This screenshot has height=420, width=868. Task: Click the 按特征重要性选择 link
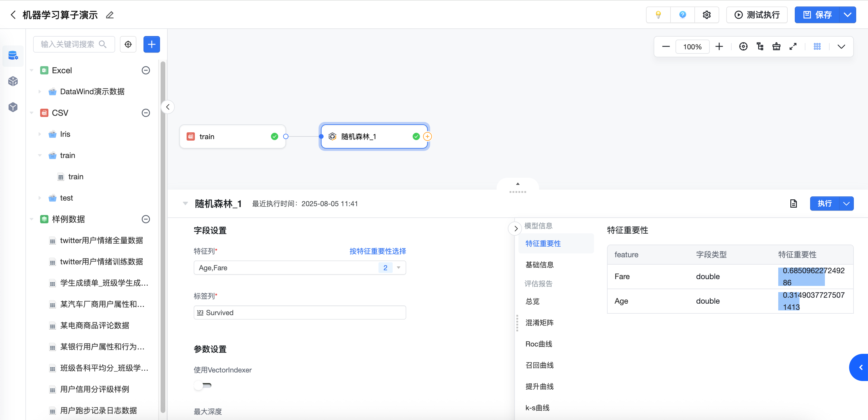377,251
